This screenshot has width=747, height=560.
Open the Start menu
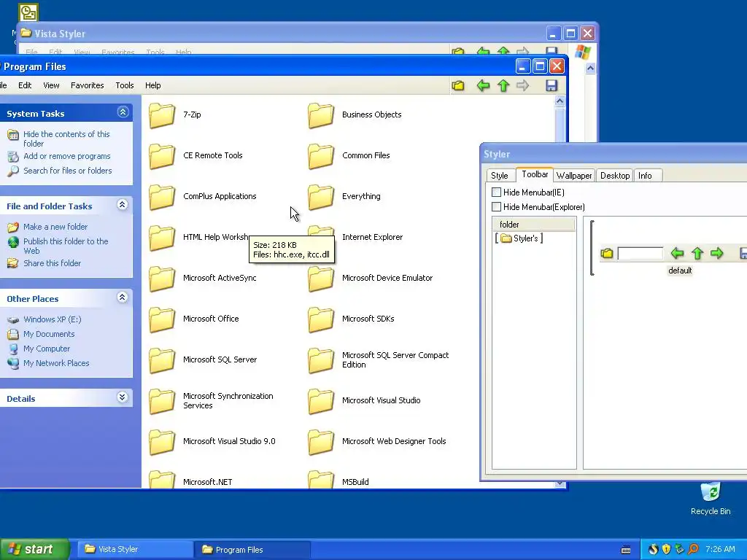(35, 550)
